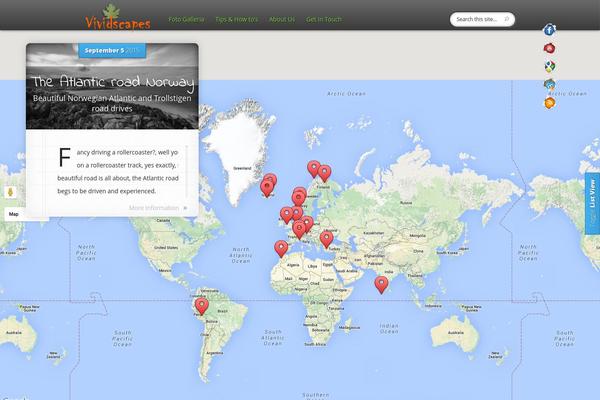Select the northern Norway map pin
The height and width of the screenshot is (400, 600).
pos(314,169)
